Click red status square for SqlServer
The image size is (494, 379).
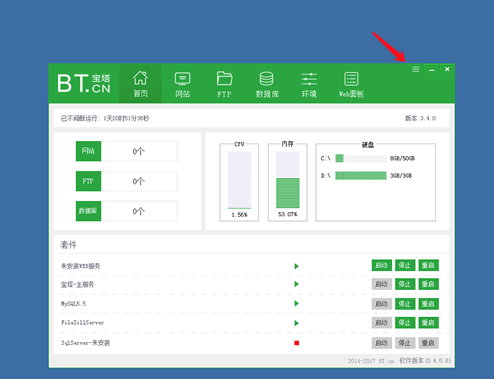click(x=296, y=343)
